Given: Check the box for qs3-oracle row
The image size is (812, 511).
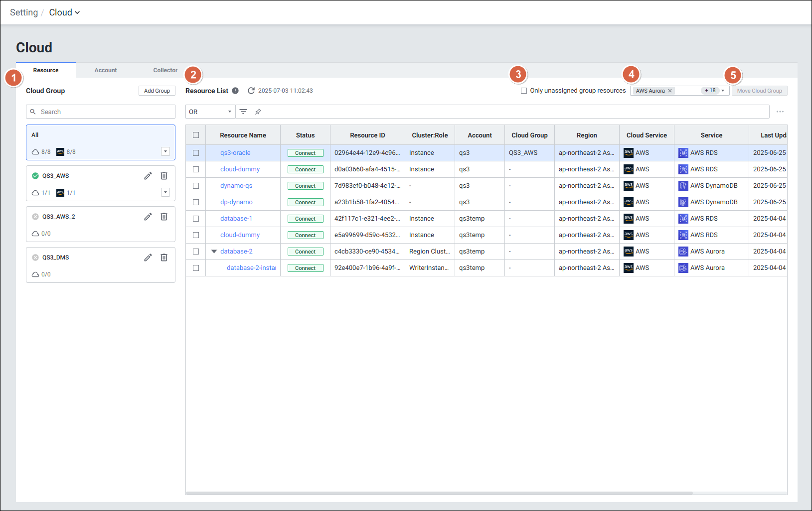Looking at the screenshot, I should point(196,153).
